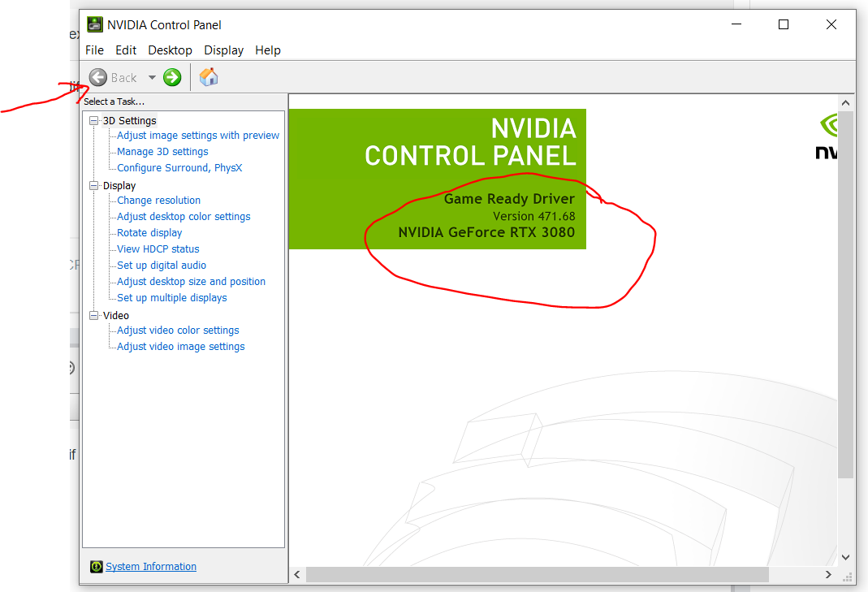This screenshot has height=592, width=868.
Task: Go to the Home page icon
Action: coord(209,77)
